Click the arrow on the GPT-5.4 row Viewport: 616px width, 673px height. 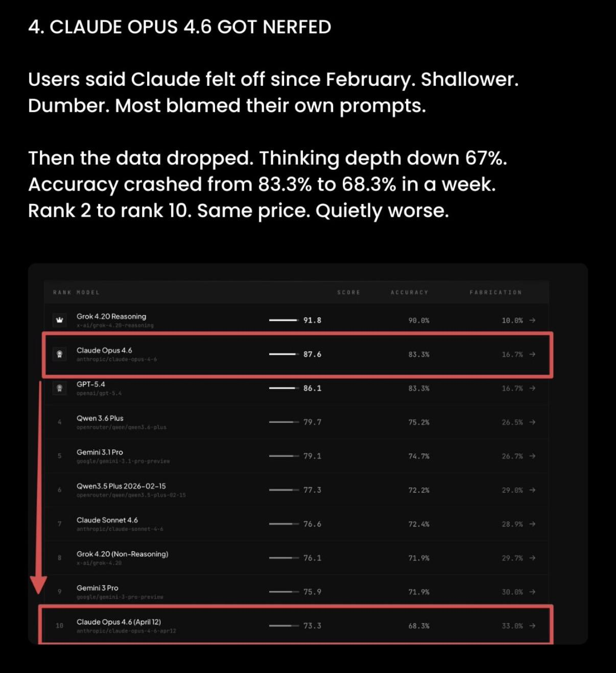click(x=532, y=388)
